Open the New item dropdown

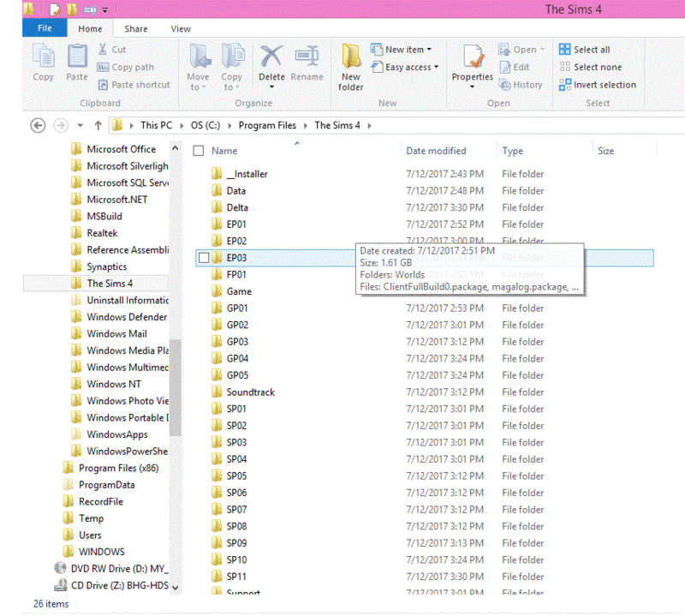tap(401, 50)
